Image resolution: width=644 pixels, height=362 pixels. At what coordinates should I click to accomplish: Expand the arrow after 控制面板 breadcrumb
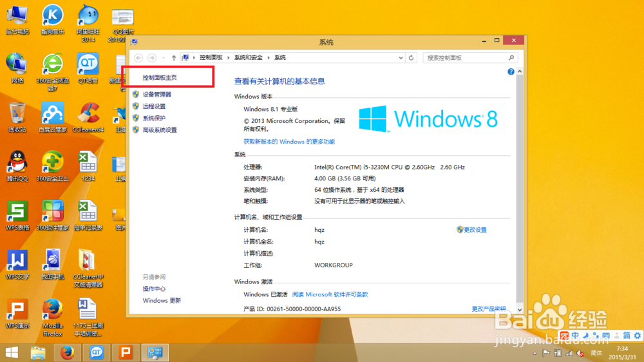pos(229,58)
